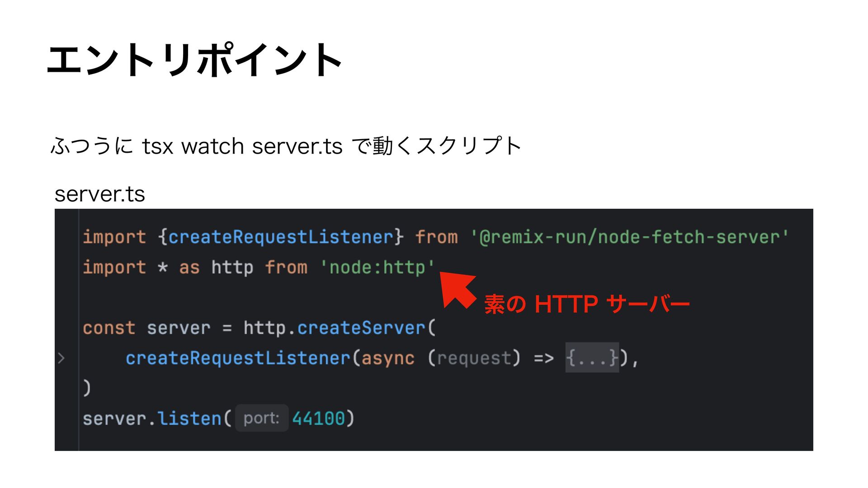This screenshot has height=488, width=868.
Task: Click the request parameter in async function
Action: 474,358
